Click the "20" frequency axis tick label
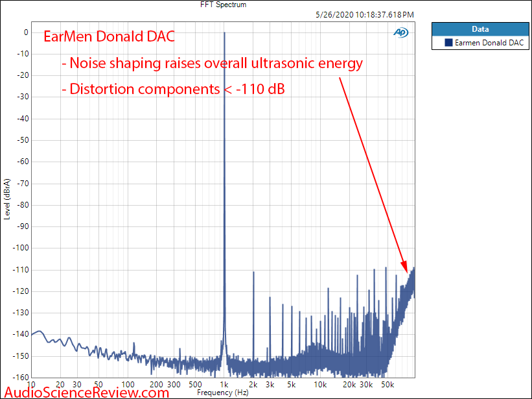The image size is (532, 399). (60, 385)
